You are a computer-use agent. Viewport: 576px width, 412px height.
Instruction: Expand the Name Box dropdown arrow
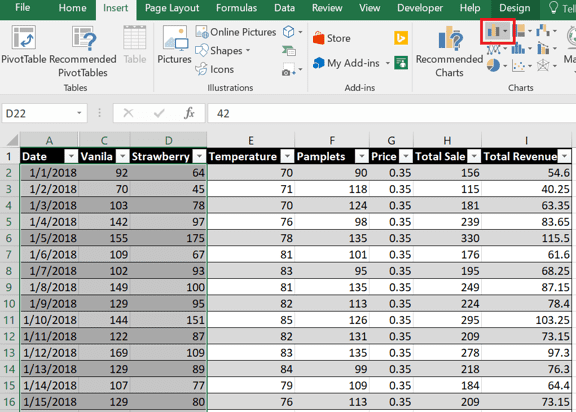[79, 113]
